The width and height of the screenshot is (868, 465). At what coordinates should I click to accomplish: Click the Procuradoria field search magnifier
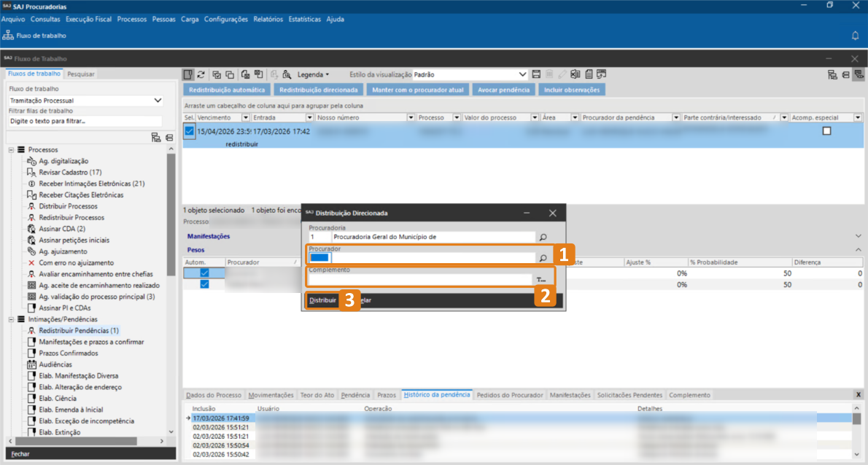point(543,237)
